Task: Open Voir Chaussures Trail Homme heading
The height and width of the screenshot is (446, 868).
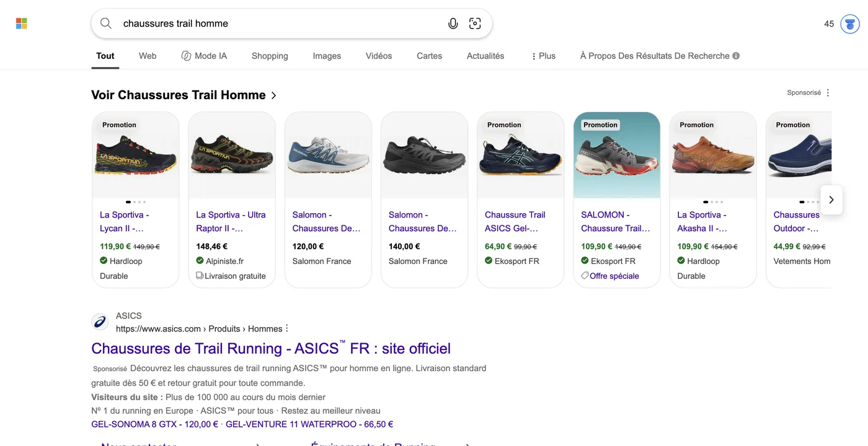Action: tap(184, 95)
